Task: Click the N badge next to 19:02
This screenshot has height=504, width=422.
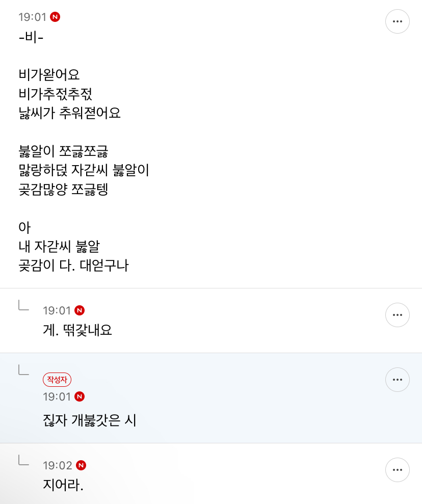Action: point(81,465)
